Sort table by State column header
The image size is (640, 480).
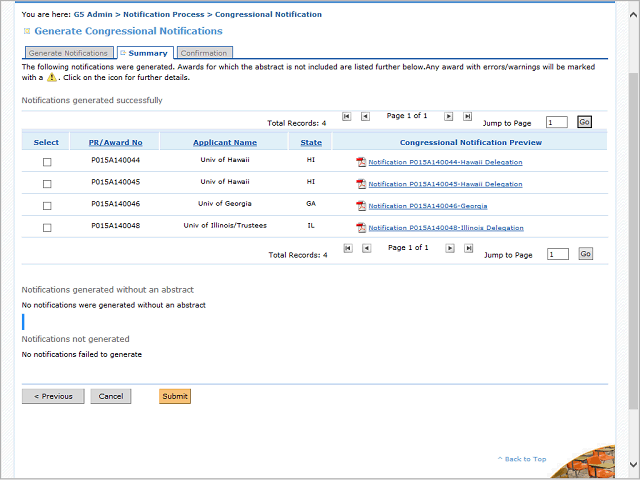(x=311, y=143)
